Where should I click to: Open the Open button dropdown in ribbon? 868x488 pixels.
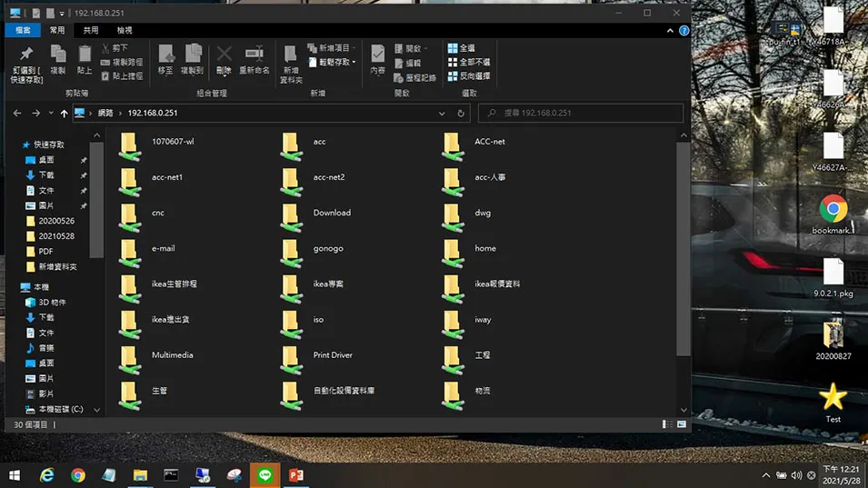pyautogui.click(x=411, y=49)
